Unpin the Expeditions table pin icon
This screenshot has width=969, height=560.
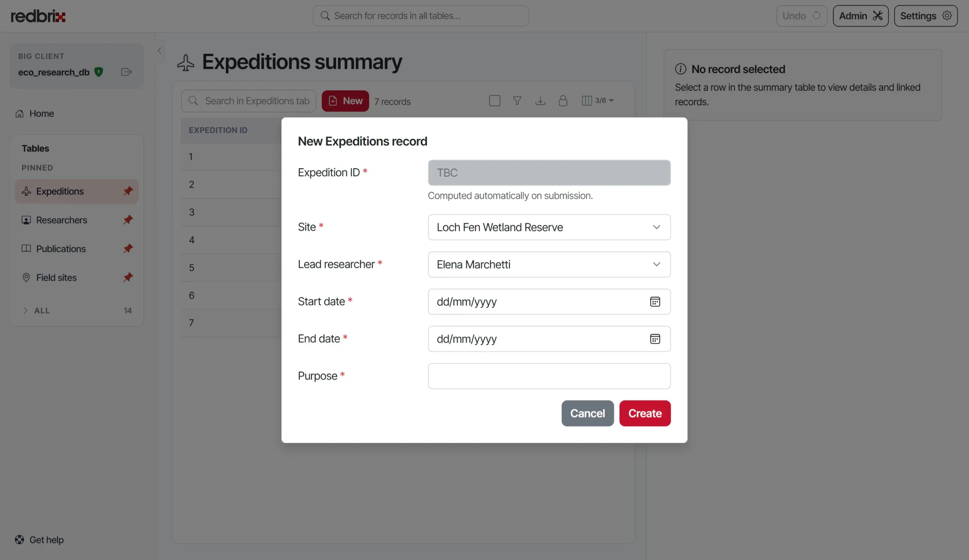pyautogui.click(x=128, y=191)
